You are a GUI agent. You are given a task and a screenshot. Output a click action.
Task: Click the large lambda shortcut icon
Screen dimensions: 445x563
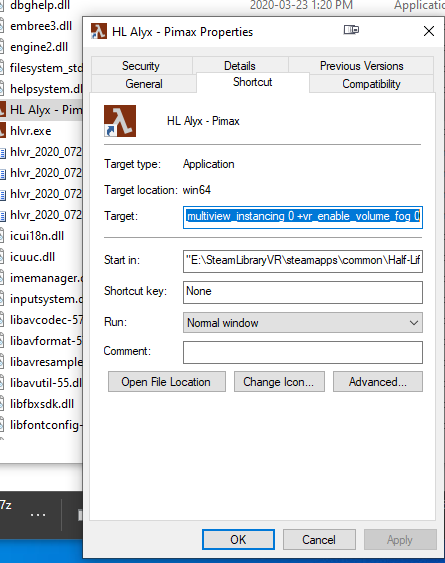pyautogui.click(x=120, y=121)
